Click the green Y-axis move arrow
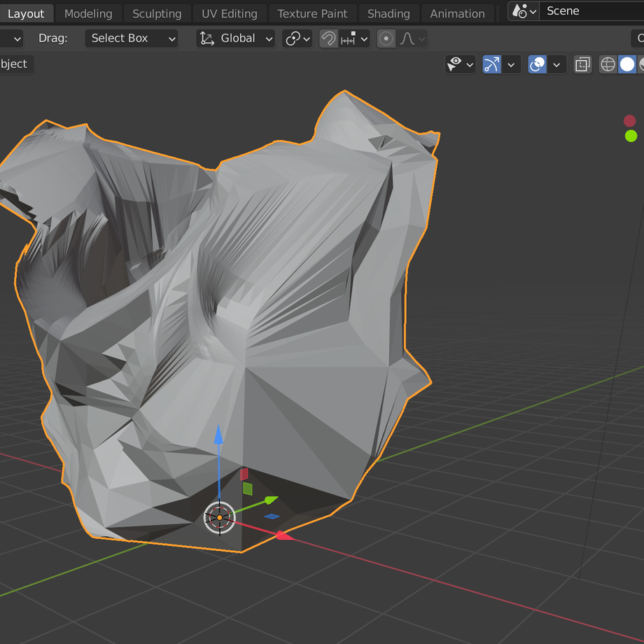 click(271, 499)
